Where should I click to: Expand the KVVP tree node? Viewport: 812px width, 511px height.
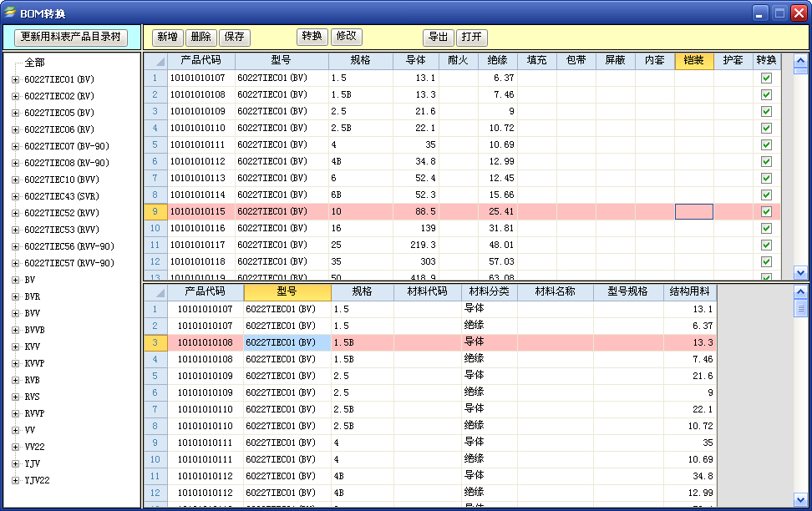16,363
